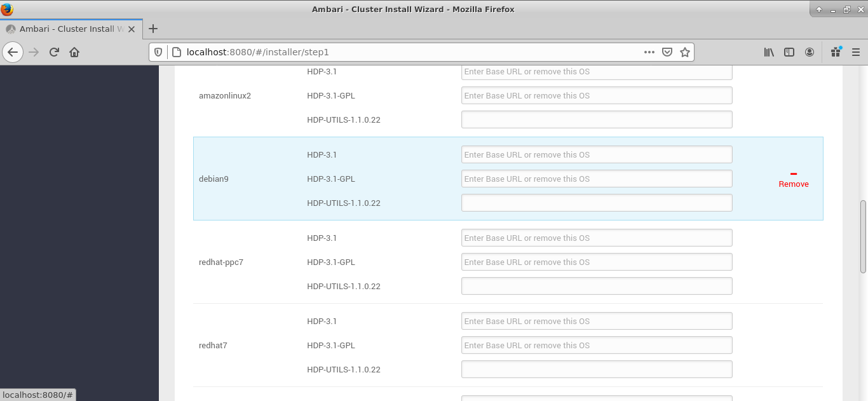Open the What's New gift icon
This screenshot has width=868, height=401.
click(x=836, y=52)
